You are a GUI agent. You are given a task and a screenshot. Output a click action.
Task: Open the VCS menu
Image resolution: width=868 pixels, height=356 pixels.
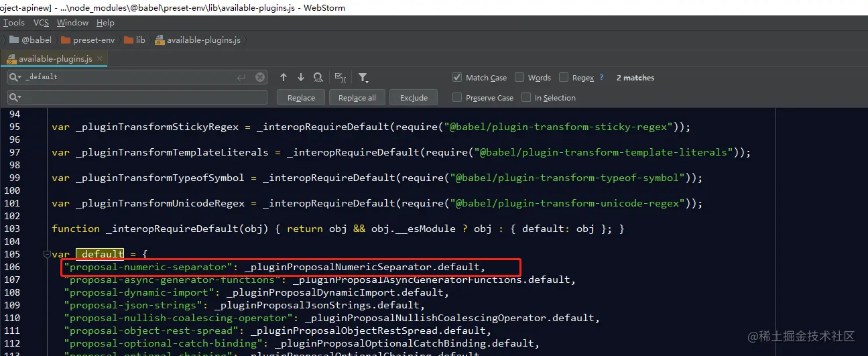point(41,23)
